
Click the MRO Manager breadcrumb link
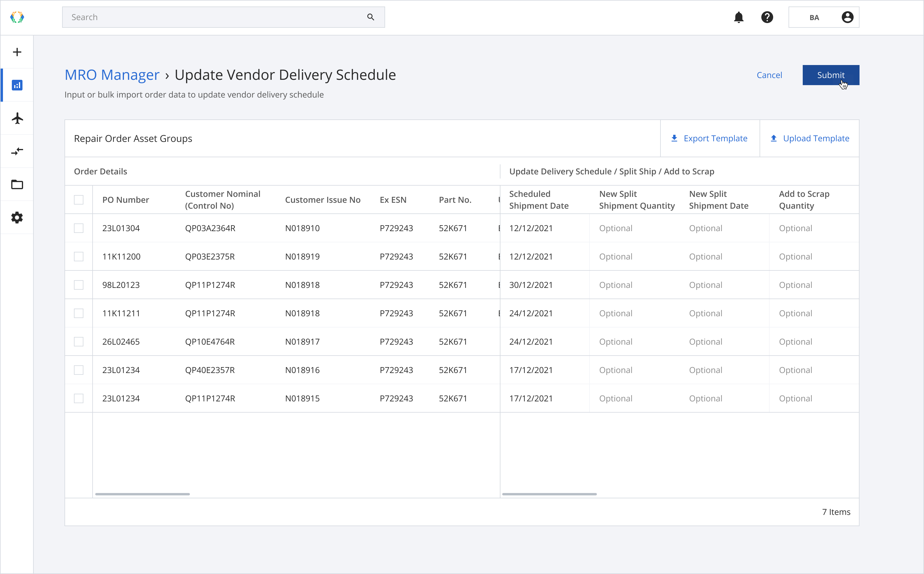(x=112, y=75)
